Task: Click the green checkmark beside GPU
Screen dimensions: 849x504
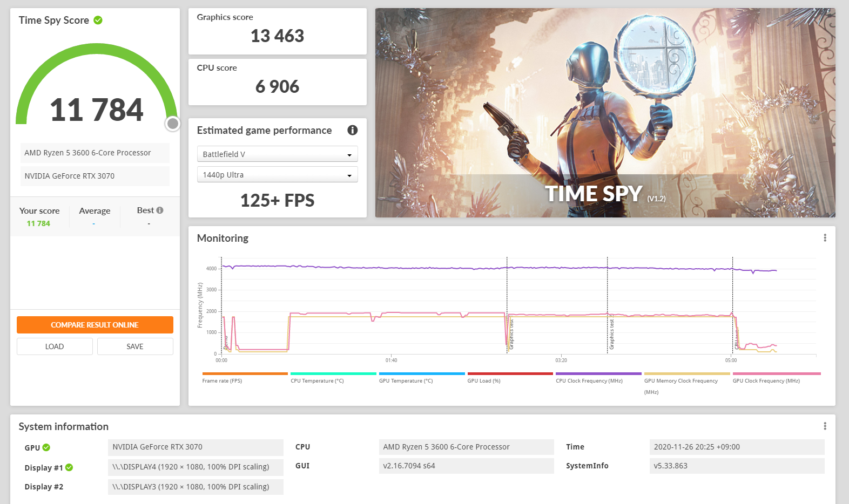Action: [x=46, y=447]
